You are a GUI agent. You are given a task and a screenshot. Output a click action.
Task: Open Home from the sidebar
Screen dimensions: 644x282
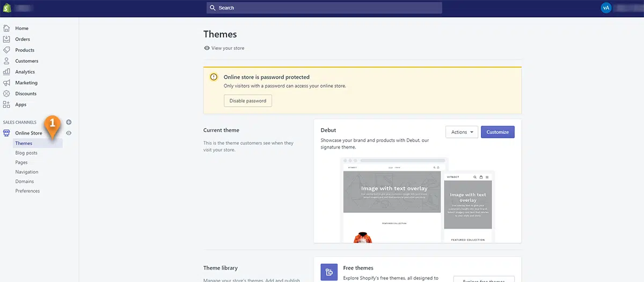coord(21,28)
